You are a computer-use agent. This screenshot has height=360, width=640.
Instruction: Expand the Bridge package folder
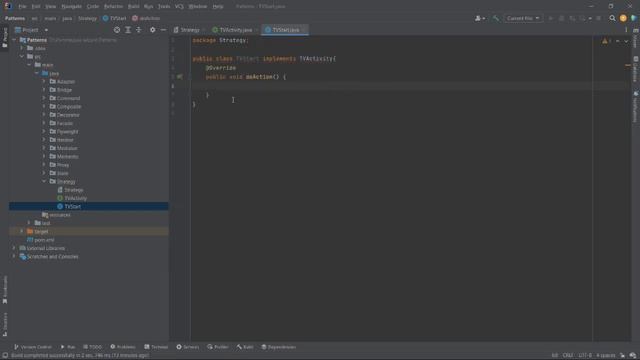tap(44, 90)
